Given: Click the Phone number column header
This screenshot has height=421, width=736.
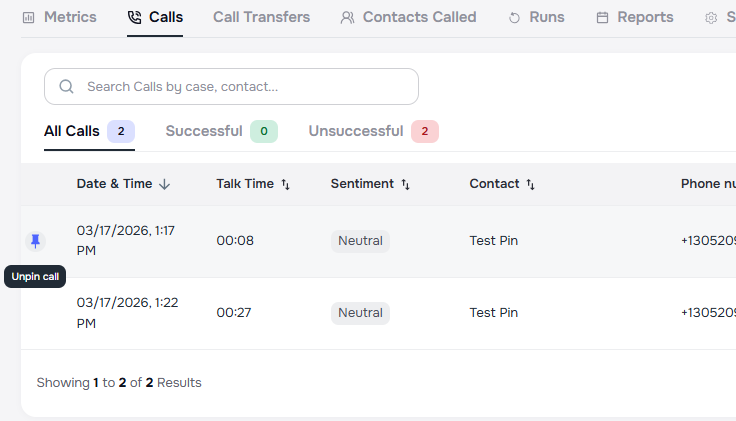Looking at the screenshot, I should (708, 184).
